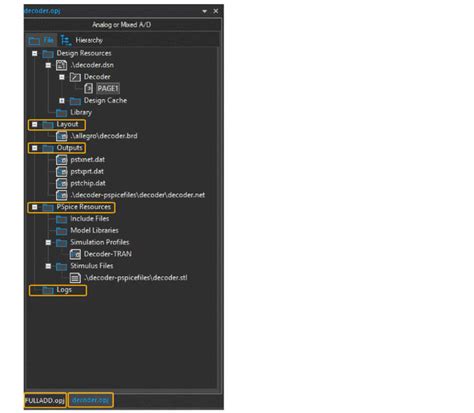Select the decoder.opj bottom tab
Viewport: 474px width, 413px height.
[91, 400]
